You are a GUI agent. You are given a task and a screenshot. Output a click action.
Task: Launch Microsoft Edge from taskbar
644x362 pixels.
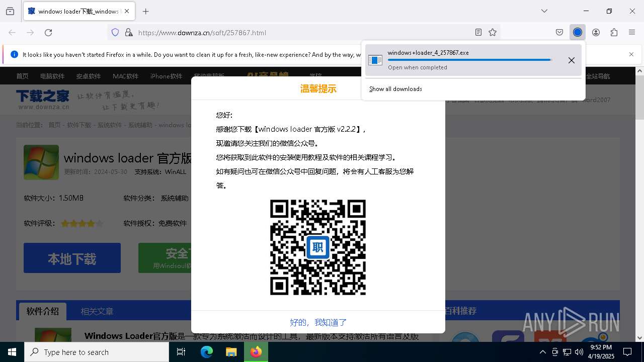click(207, 352)
